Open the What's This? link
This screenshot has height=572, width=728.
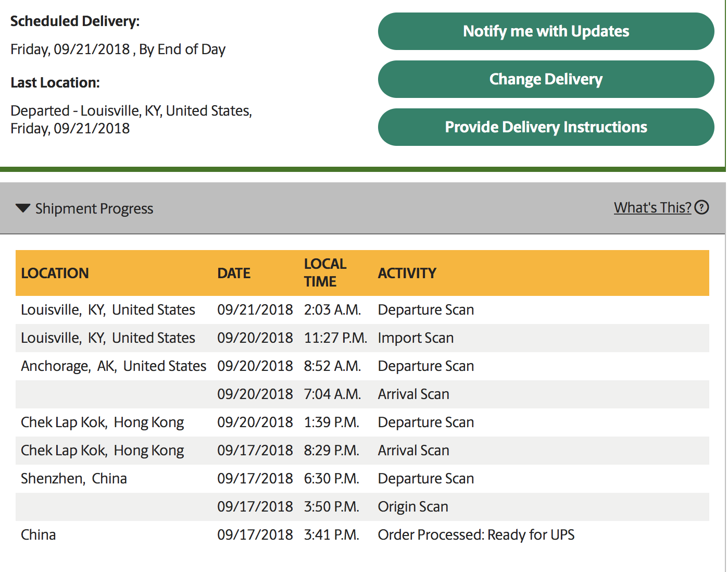click(x=652, y=207)
